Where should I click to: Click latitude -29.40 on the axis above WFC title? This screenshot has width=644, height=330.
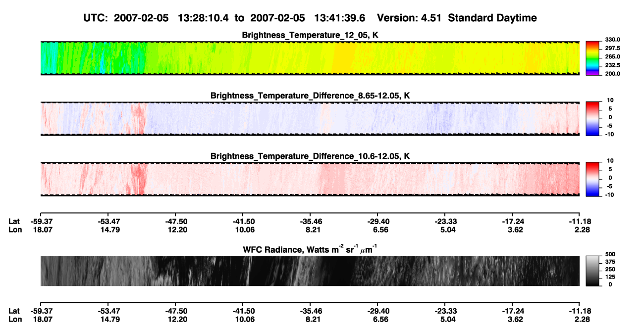point(377,221)
